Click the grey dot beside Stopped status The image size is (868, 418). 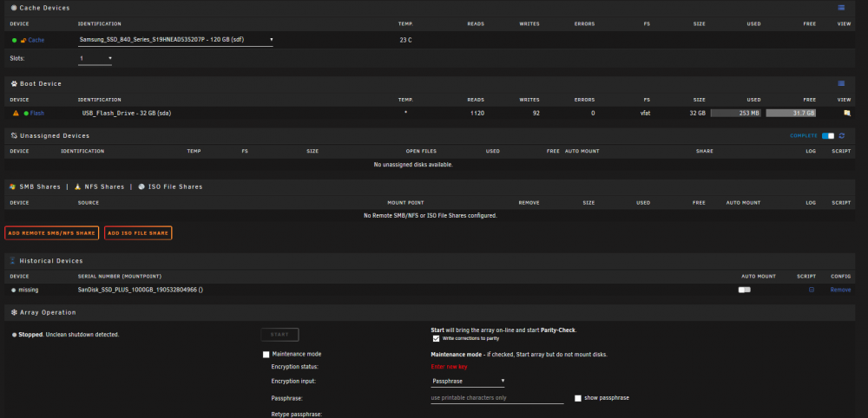click(x=15, y=335)
